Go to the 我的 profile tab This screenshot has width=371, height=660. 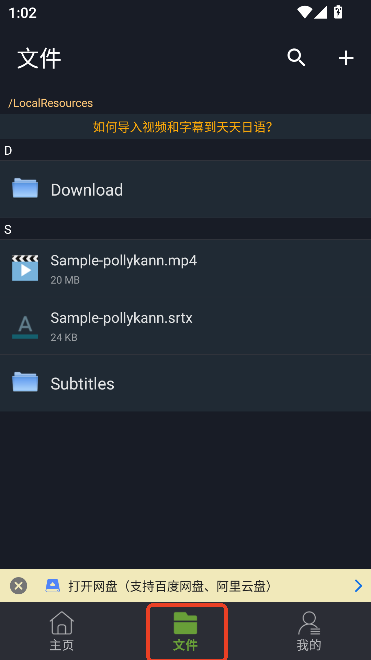(309, 631)
